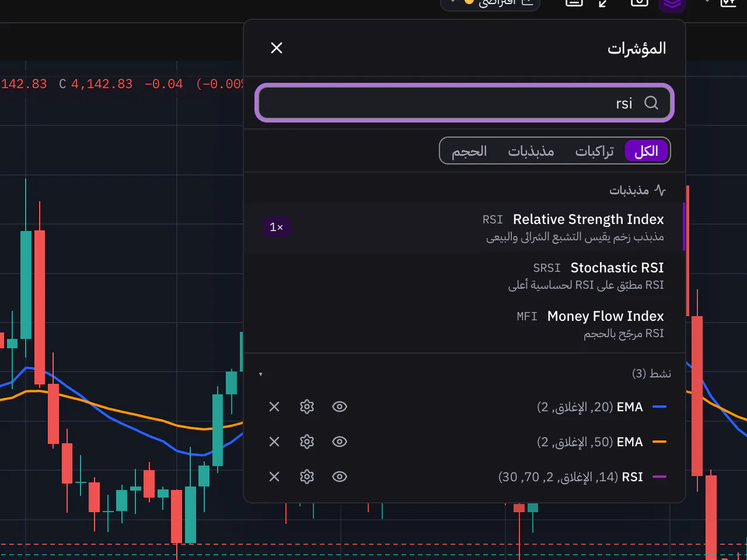Open settings gear for EMA 50
747x560 pixels.
pyautogui.click(x=307, y=442)
